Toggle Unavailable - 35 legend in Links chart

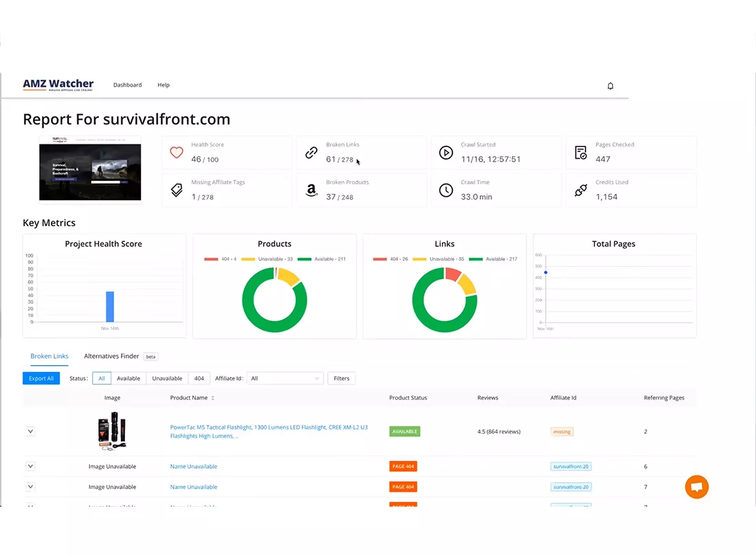coord(438,259)
